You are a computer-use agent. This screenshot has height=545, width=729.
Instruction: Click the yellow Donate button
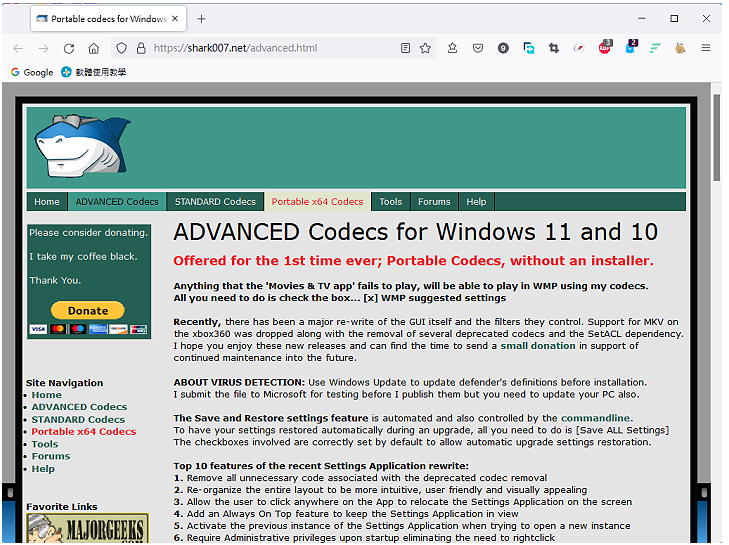pyautogui.click(x=88, y=311)
